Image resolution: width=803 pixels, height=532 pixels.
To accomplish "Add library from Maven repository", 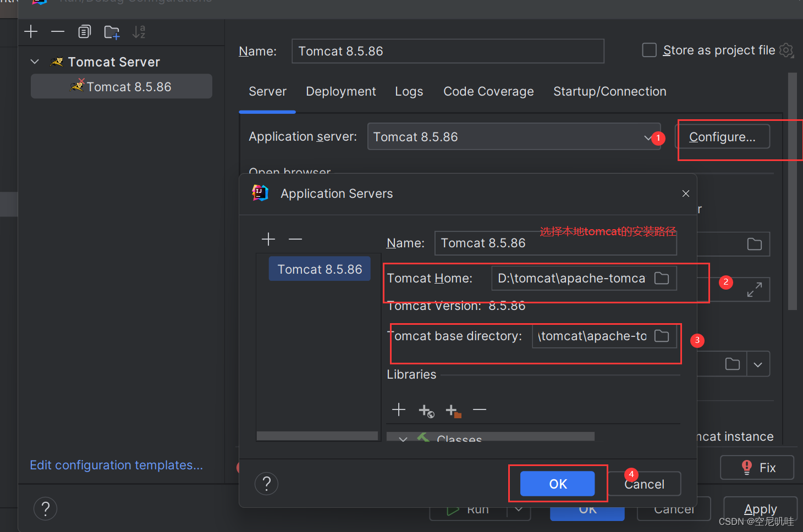I will click(x=426, y=411).
